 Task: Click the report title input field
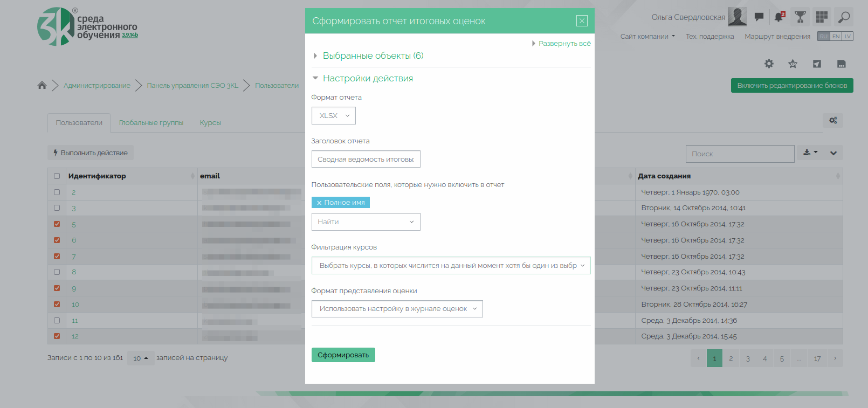[366, 160]
